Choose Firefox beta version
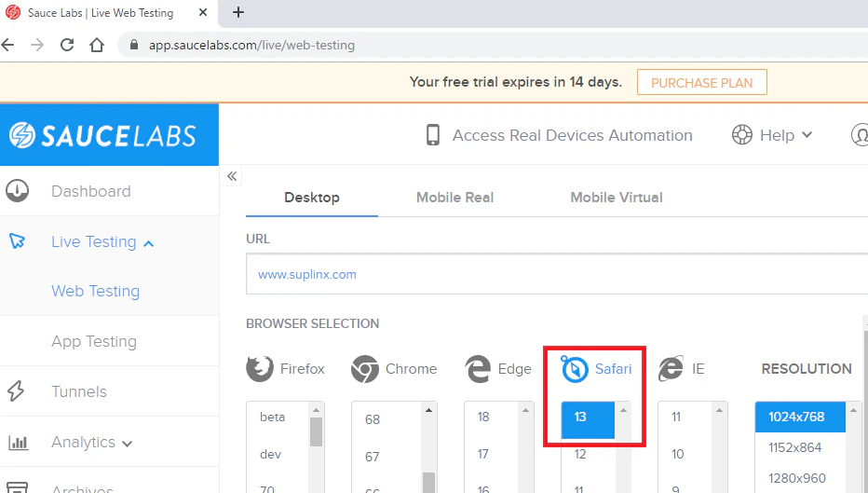 [x=272, y=418]
